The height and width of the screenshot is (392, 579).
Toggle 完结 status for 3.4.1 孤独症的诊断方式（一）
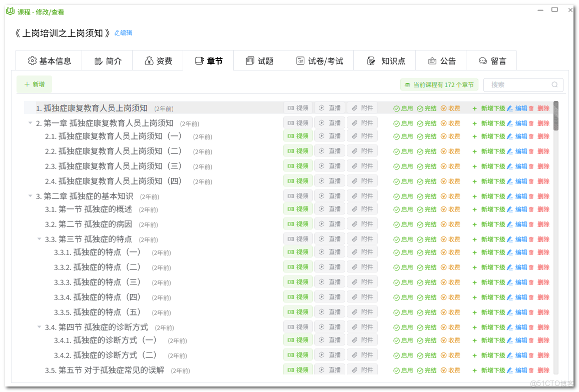point(428,339)
